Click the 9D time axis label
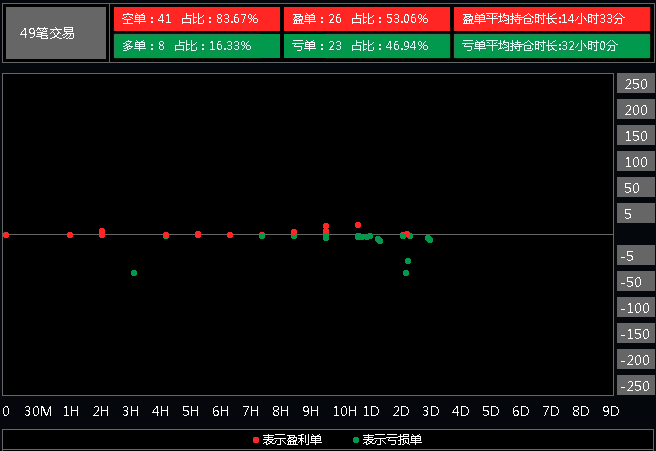 click(x=611, y=411)
